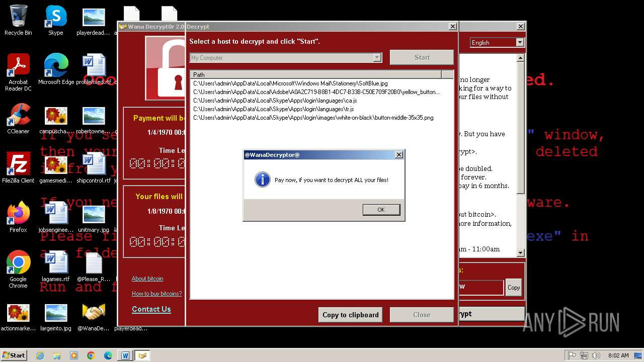Click Copy next to the bitcoin address
Screen dimensions: 644x362
[x=514, y=288]
